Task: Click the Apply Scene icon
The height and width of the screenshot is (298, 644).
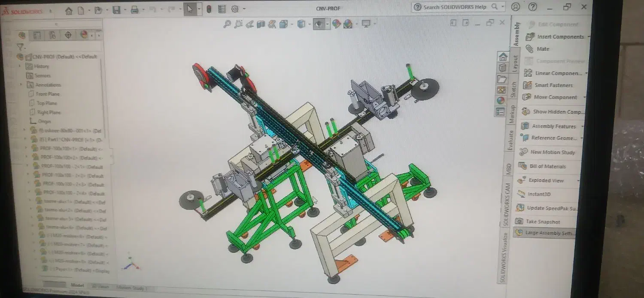Action: [x=348, y=24]
